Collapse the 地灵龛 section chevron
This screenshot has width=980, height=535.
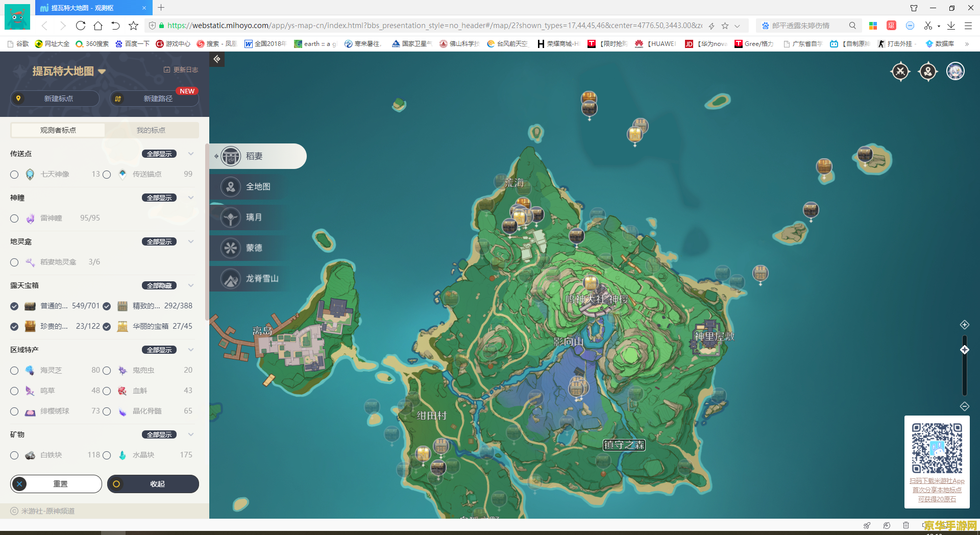pyautogui.click(x=191, y=241)
